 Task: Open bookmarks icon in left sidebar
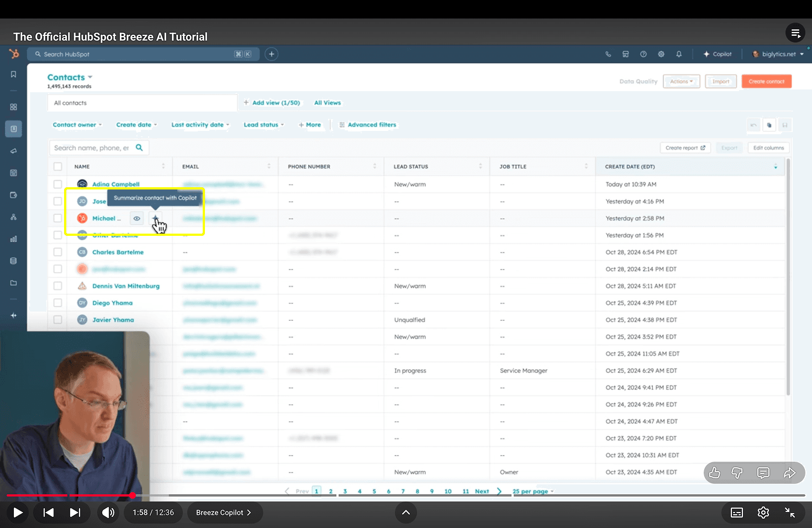pos(13,75)
